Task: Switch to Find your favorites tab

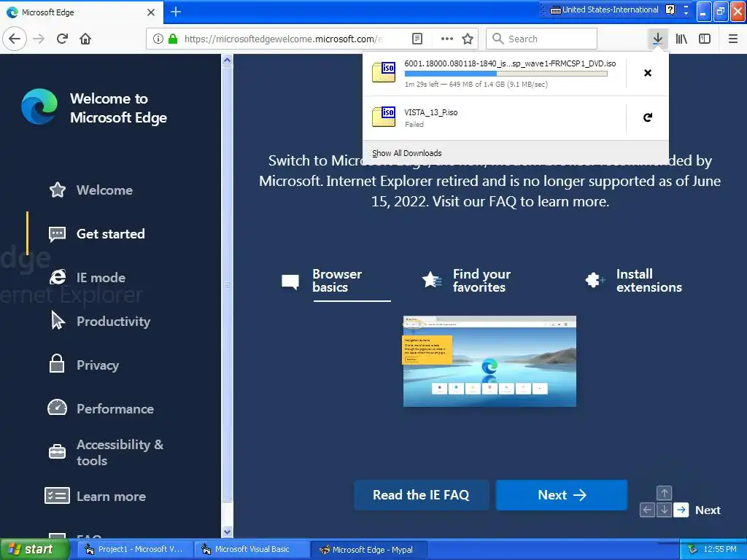Action: click(466, 281)
